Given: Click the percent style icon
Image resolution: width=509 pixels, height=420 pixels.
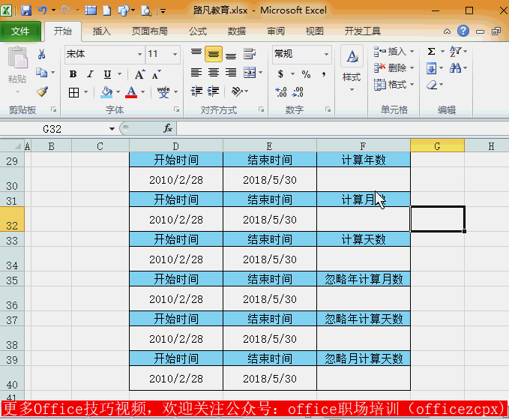Looking at the screenshot, I should click(x=306, y=74).
